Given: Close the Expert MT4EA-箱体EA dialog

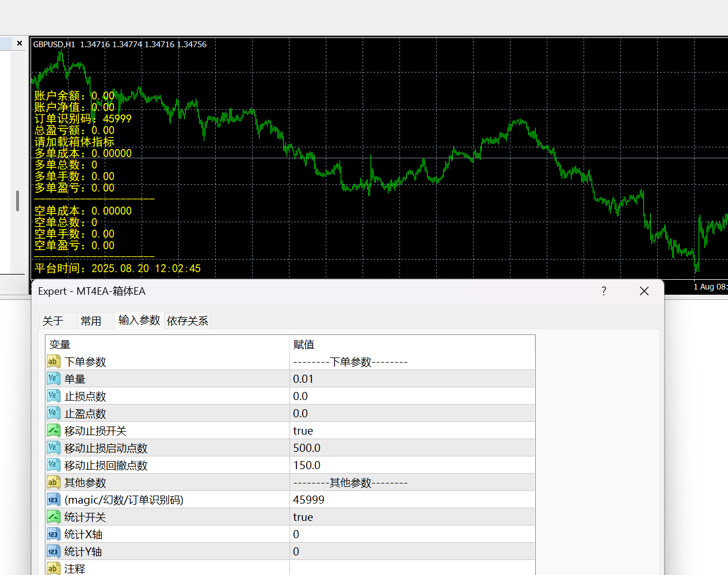Looking at the screenshot, I should pyautogui.click(x=644, y=291).
